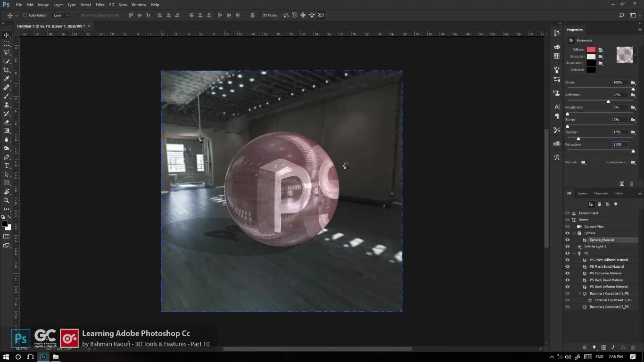Click the Roll 3D object mode icon
Screen dimensions: 644x362
(x=295, y=15)
